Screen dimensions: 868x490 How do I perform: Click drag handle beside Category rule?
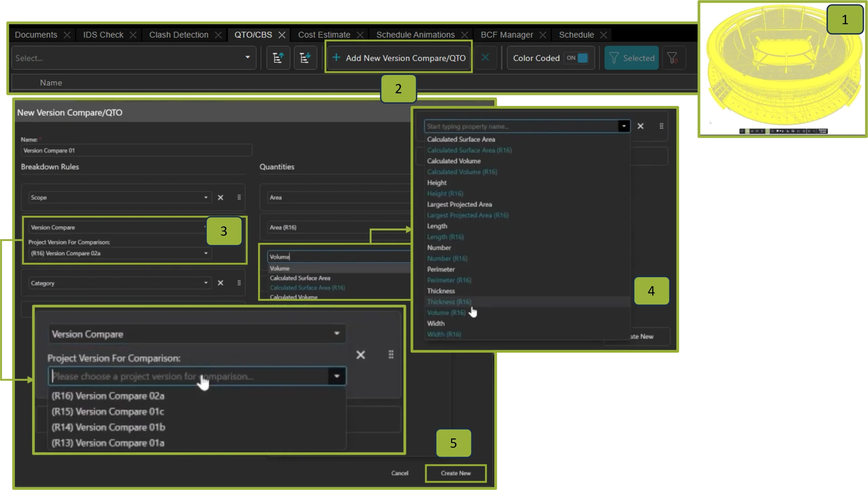pyautogui.click(x=239, y=283)
